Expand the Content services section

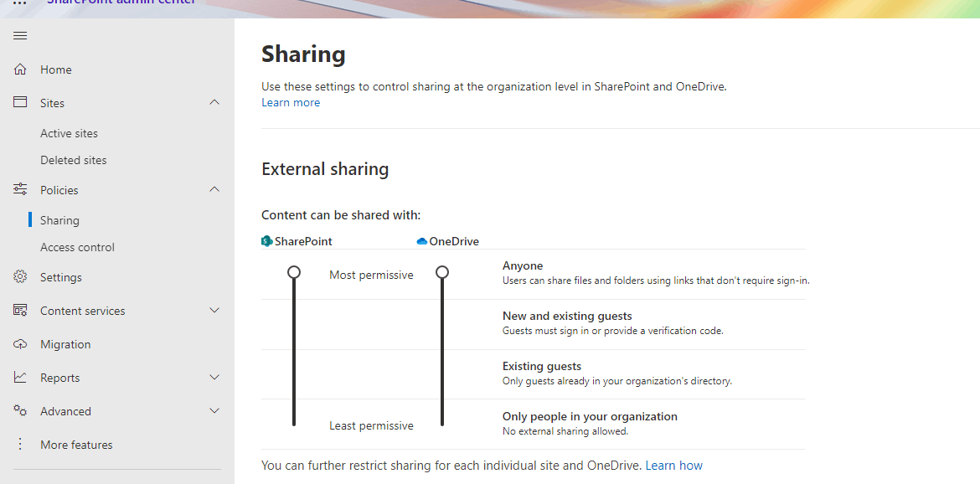214,310
